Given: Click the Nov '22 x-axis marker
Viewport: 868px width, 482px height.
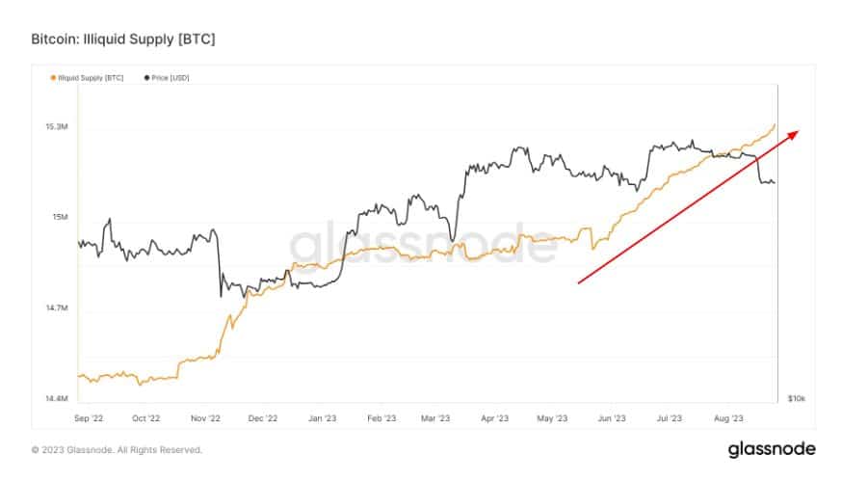Looking at the screenshot, I should tap(205, 418).
